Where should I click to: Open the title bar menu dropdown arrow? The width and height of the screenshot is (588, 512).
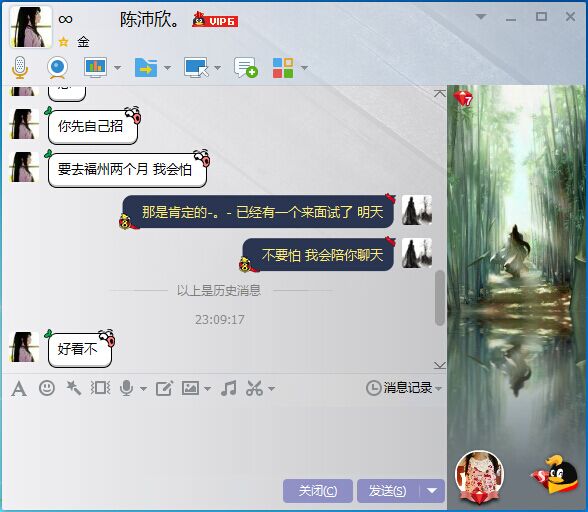click(x=481, y=17)
